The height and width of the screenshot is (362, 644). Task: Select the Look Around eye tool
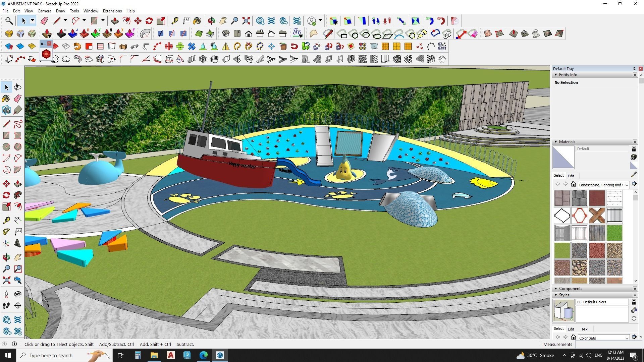click(x=18, y=294)
